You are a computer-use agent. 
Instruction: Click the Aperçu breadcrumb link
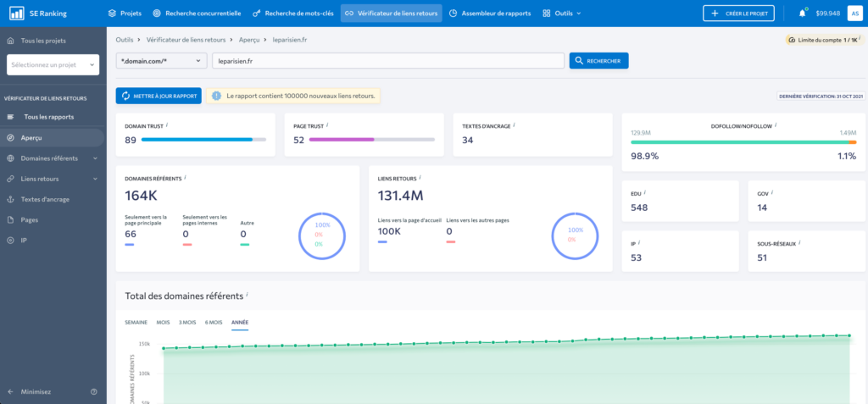tap(249, 41)
